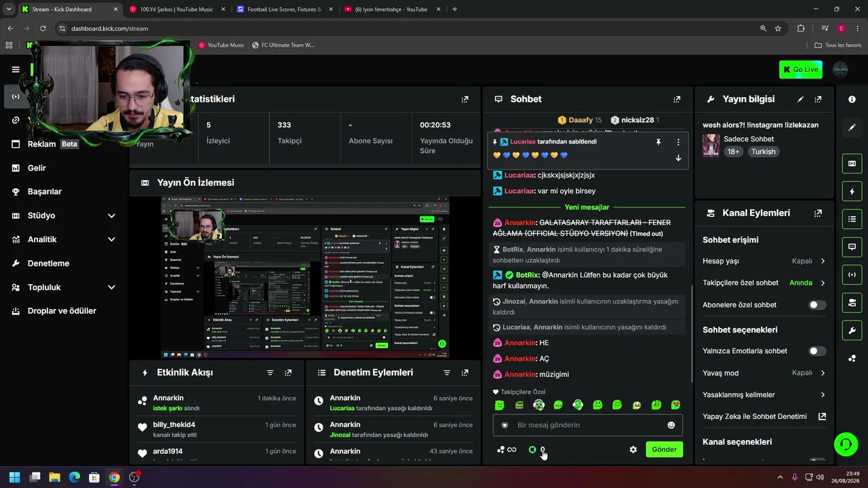Screen dimensions: 868x488
Task: Open the profile avatar menu
Action: [840, 69]
